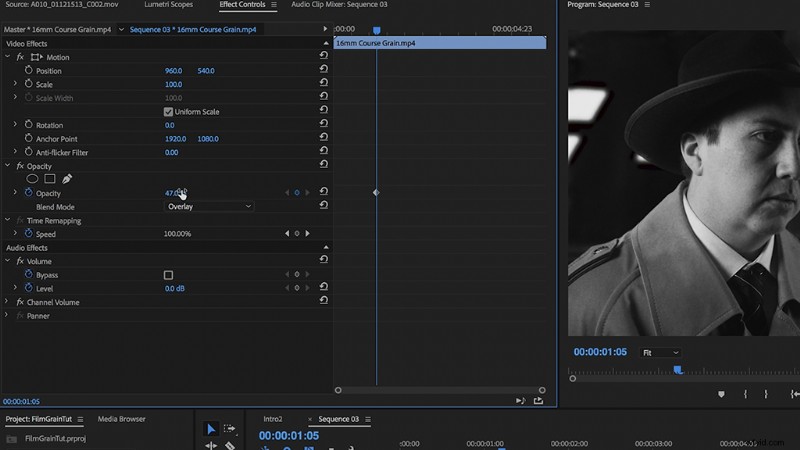Image resolution: width=800 pixels, height=450 pixels.
Task: Select the Opacity keyframe diamond
Action: [376, 192]
